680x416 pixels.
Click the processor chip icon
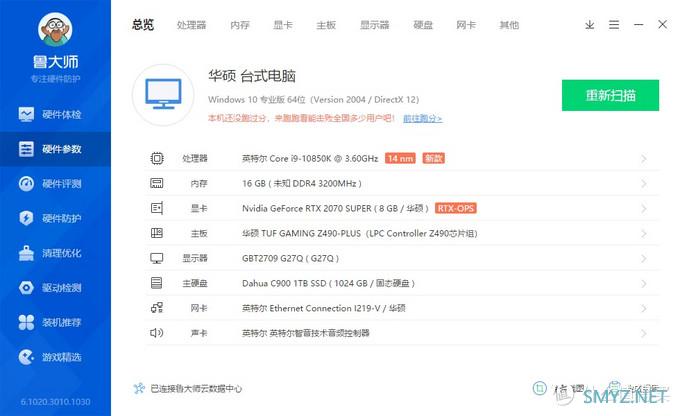click(157, 158)
